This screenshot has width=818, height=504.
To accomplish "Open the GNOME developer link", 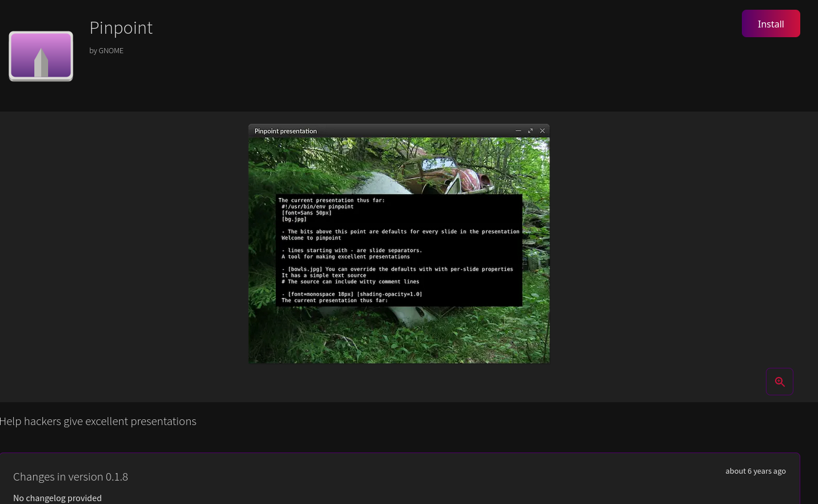I will (x=110, y=50).
